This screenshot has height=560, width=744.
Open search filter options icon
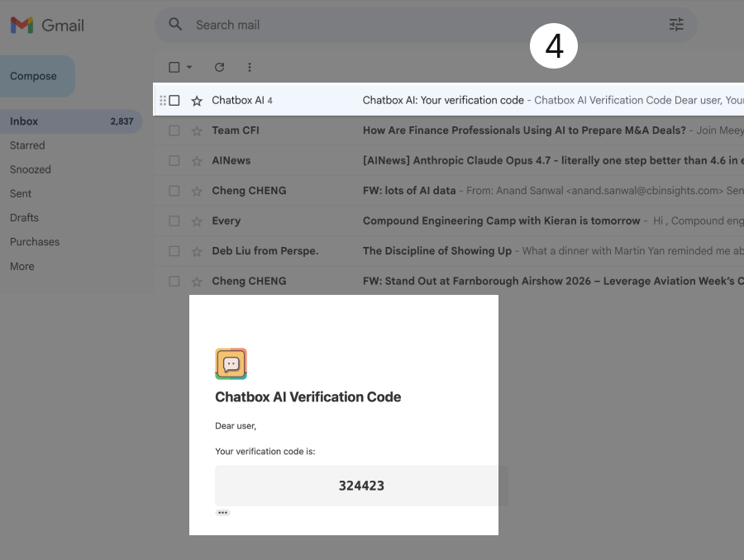coord(676,24)
